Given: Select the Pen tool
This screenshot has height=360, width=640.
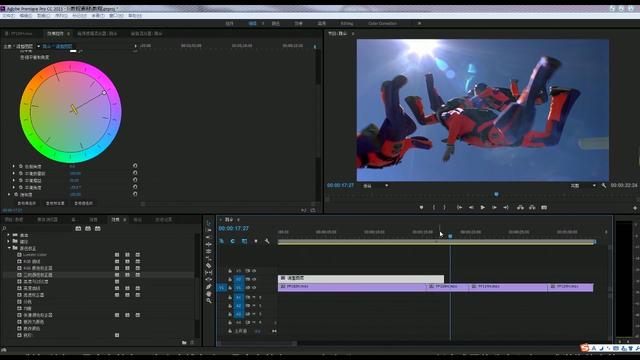Looking at the screenshot, I should (x=209, y=287).
